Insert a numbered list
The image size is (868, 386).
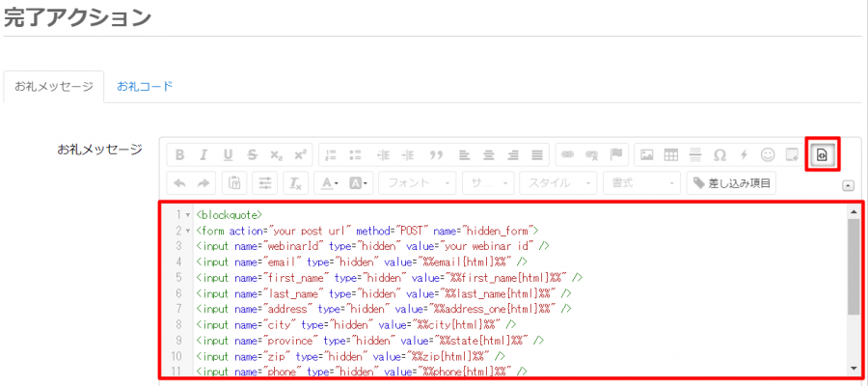point(332,155)
